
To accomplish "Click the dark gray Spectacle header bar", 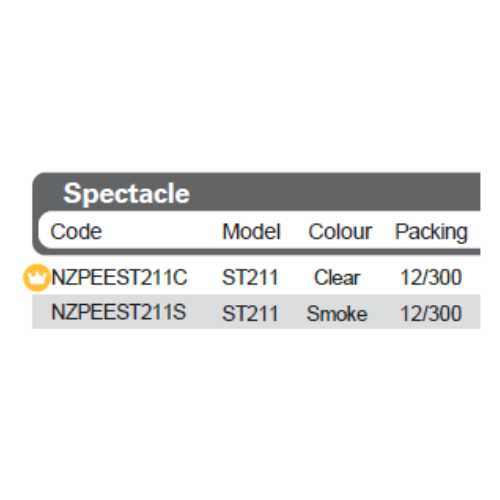I will click(x=256, y=192).
